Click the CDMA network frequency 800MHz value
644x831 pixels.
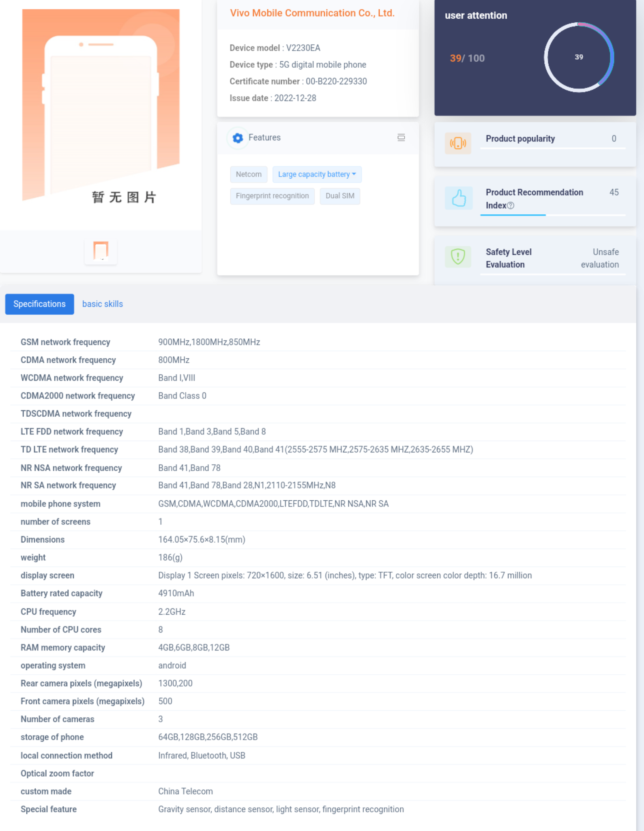coord(174,360)
